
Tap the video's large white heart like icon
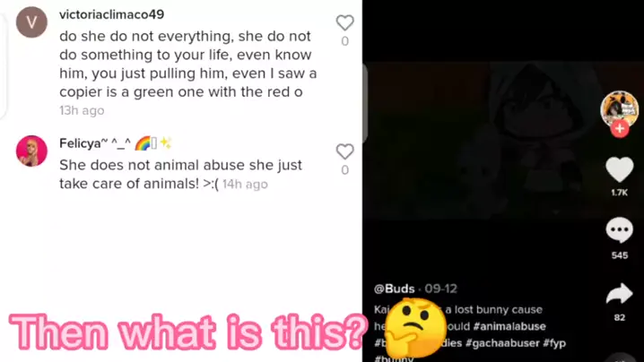620,170
